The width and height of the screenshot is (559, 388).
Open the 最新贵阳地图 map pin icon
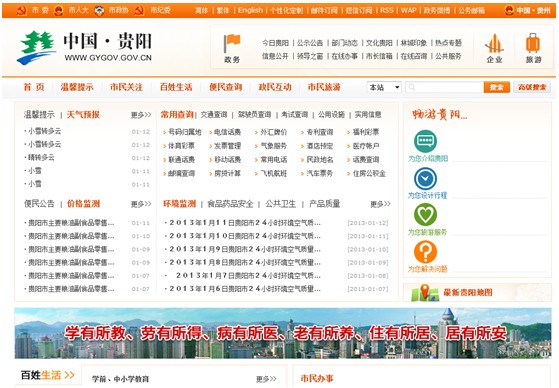tap(425, 293)
